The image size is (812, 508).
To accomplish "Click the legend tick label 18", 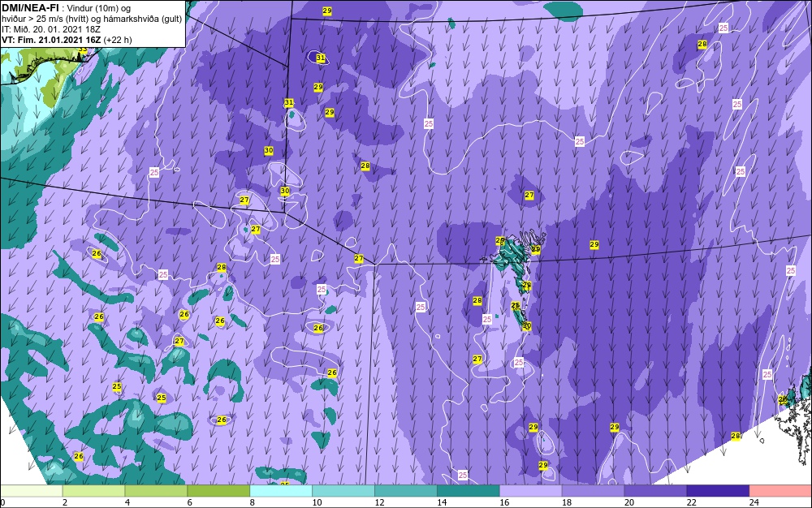I will [x=567, y=502].
